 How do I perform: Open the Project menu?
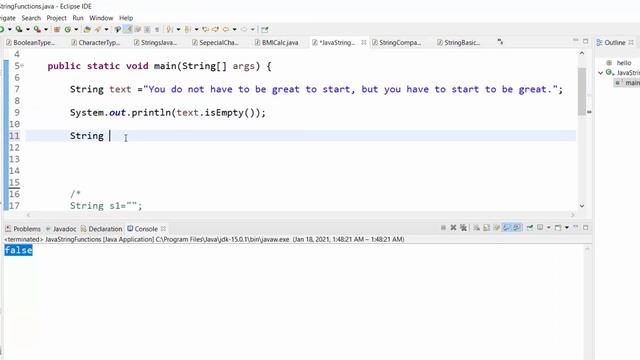coord(56,18)
